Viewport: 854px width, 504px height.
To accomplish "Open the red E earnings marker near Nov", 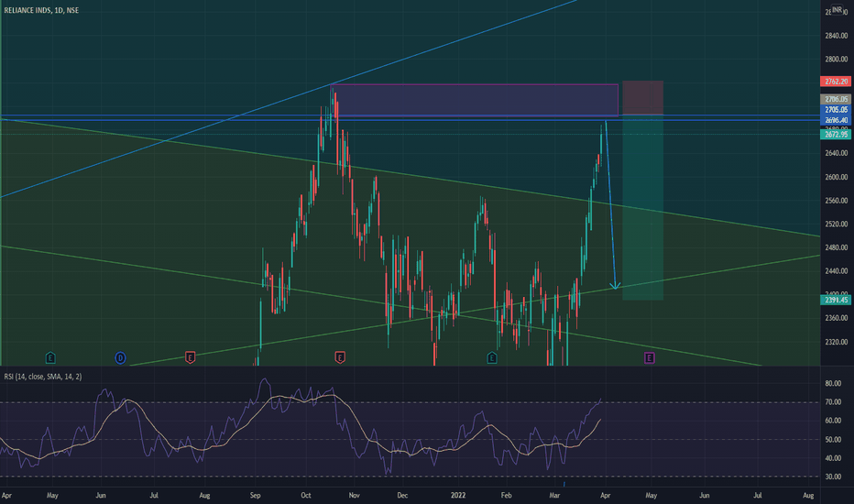I will click(x=340, y=358).
